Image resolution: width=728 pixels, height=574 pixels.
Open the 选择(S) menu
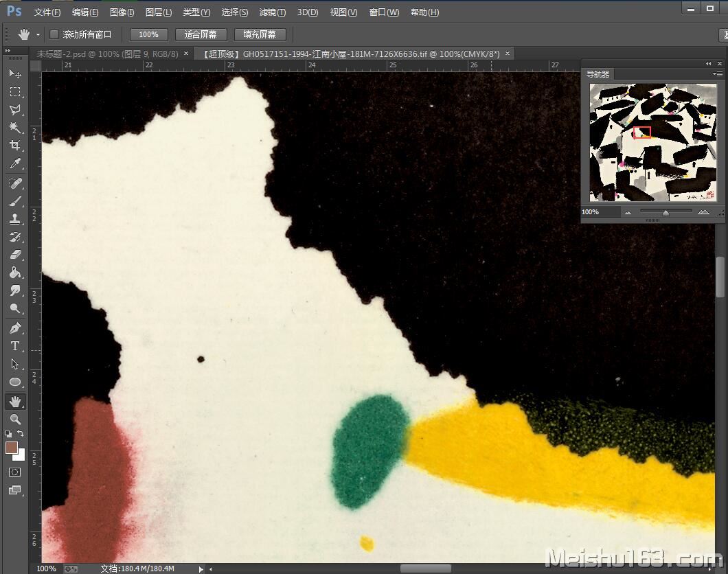pyautogui.click(x=234, y=12)
